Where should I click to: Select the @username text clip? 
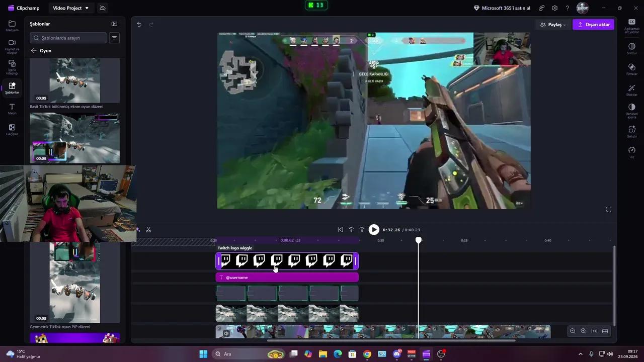(x=287, y=278)
